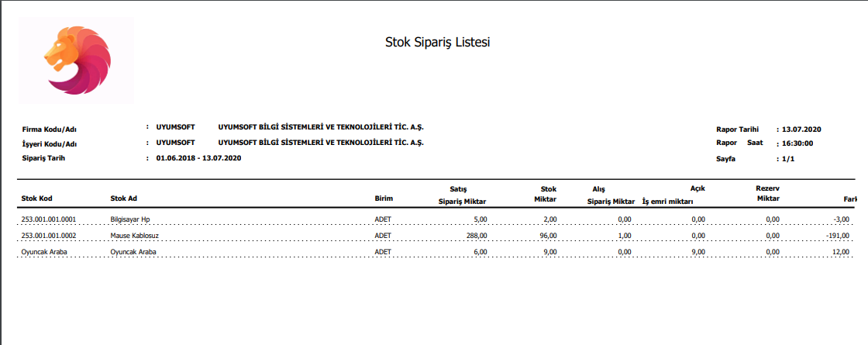
Task: Click the report time 16:30:00
Action: tap(797, 143)
